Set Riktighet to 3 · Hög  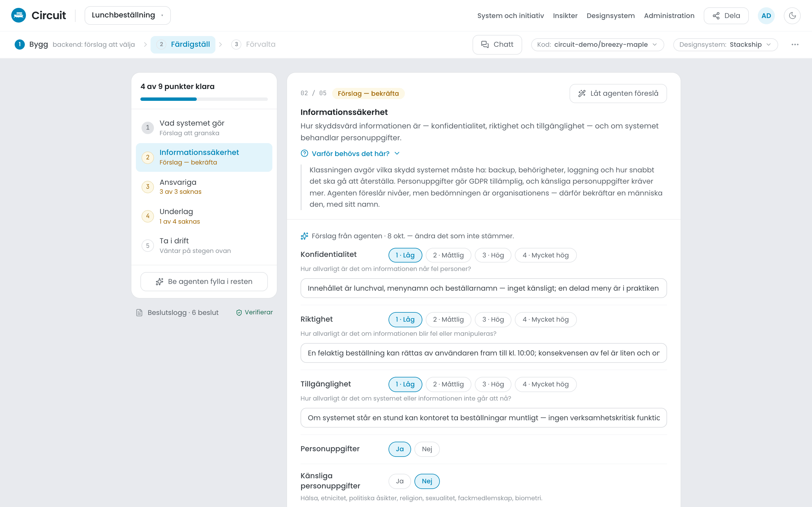(x=493, y=320)
